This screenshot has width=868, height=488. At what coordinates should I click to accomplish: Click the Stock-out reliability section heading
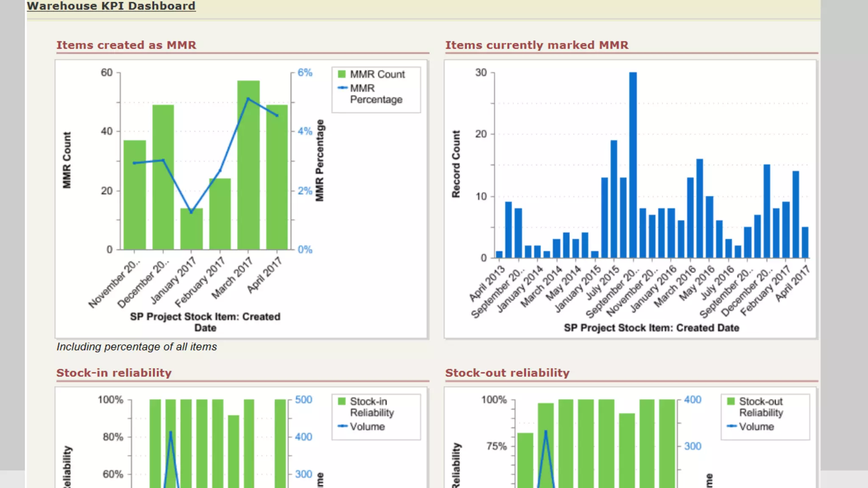coord(507,373)
